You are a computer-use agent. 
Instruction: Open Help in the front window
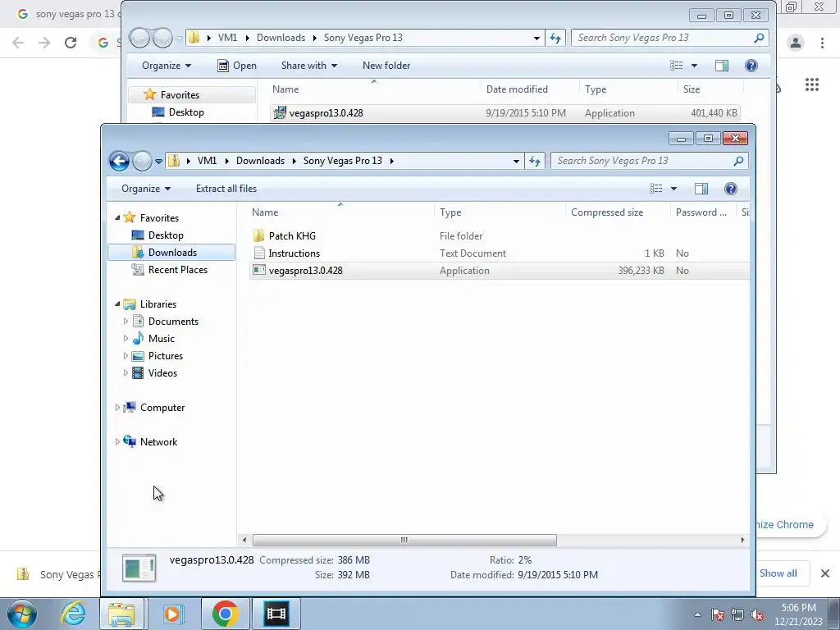pyautogui.click(x=731, y=189)
